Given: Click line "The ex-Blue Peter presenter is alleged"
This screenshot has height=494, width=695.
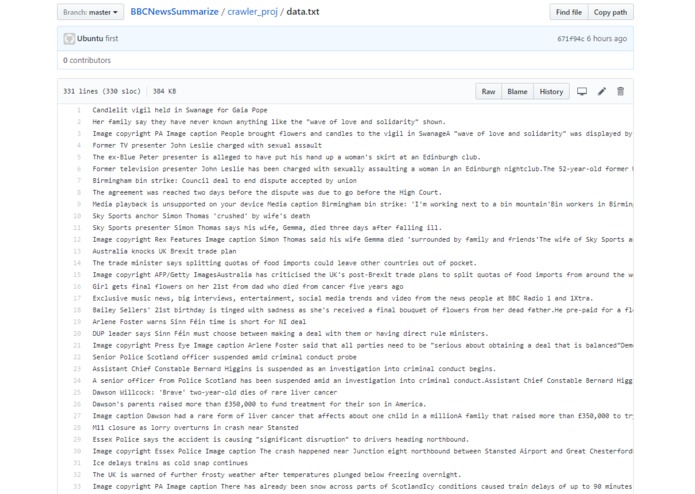Looking at the screenshot, I should [x=286, y=157].
